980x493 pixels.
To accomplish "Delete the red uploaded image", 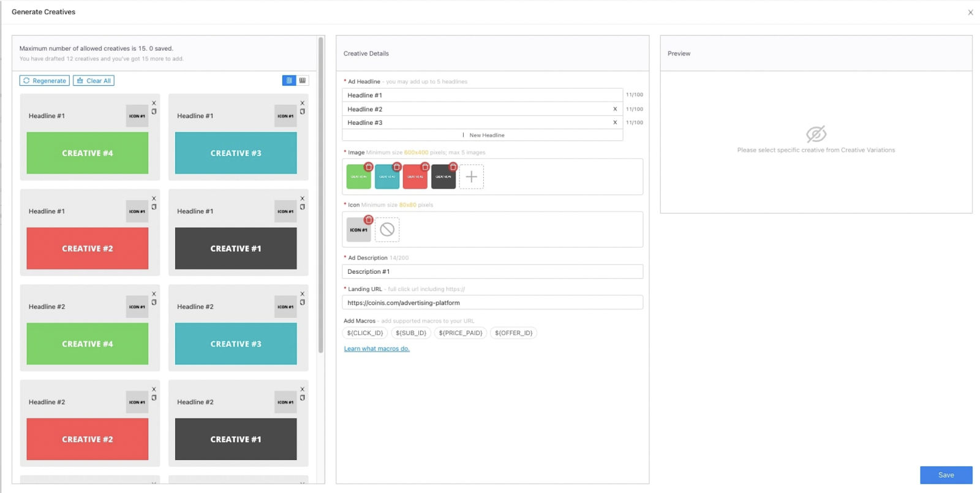I will pyautogui.click(x=425, y=167).
